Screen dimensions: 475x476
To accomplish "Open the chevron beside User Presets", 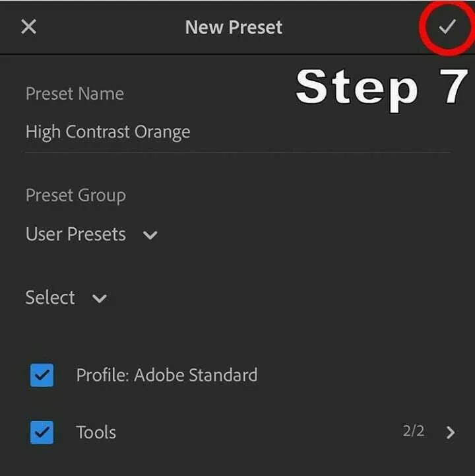I will tap(150, 235).
